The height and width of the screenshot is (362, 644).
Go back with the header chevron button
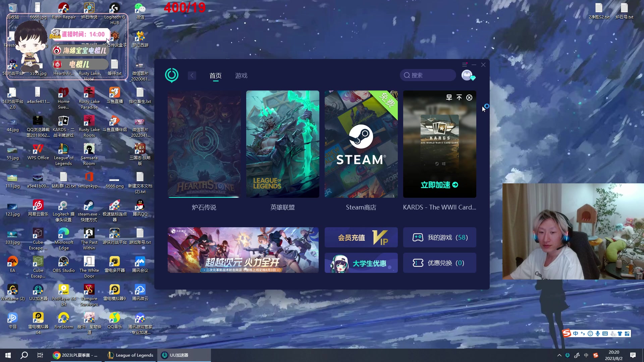192,75
